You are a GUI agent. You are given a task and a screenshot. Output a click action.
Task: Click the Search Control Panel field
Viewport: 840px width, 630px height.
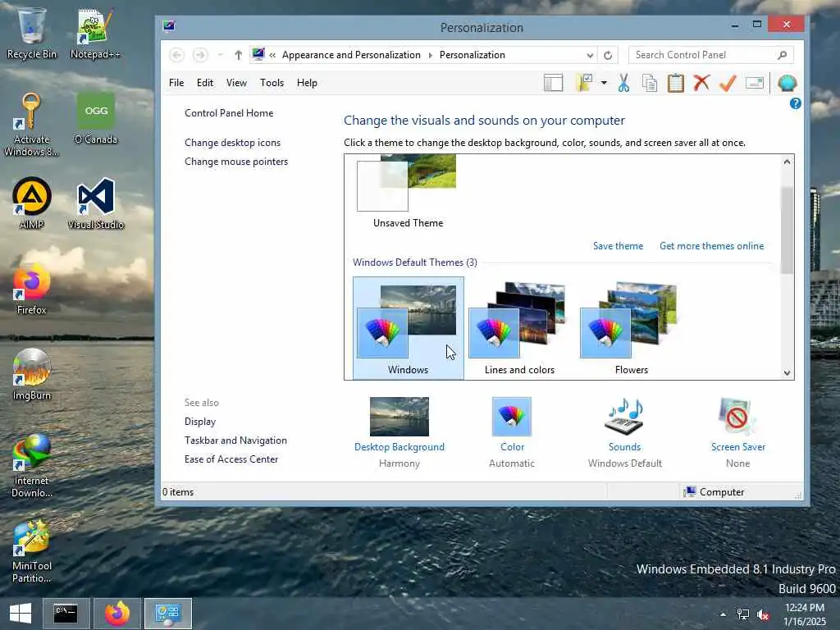711,55
